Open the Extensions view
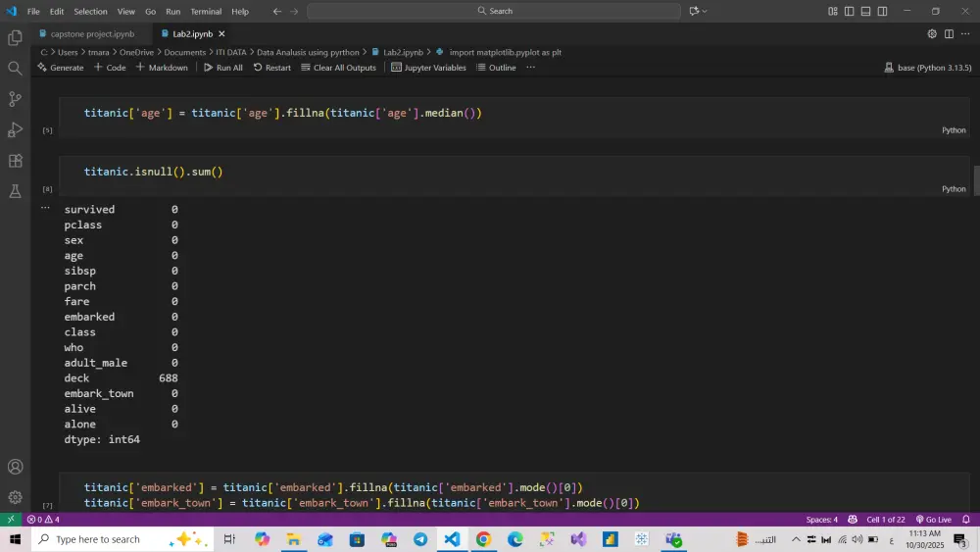Screen dimensions: 980x552 click(15, 160)
